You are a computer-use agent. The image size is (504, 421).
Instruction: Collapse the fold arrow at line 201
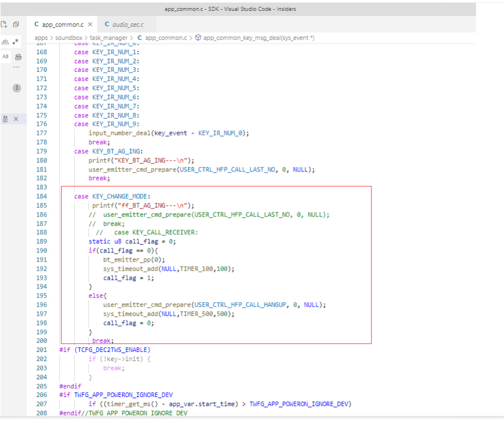(x=54, y=350)
